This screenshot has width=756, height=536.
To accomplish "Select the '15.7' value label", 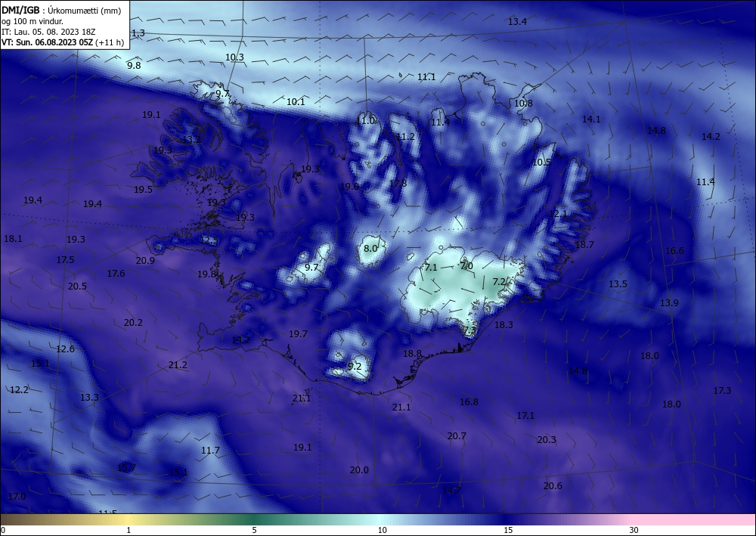I will click(x=126, y=468).
